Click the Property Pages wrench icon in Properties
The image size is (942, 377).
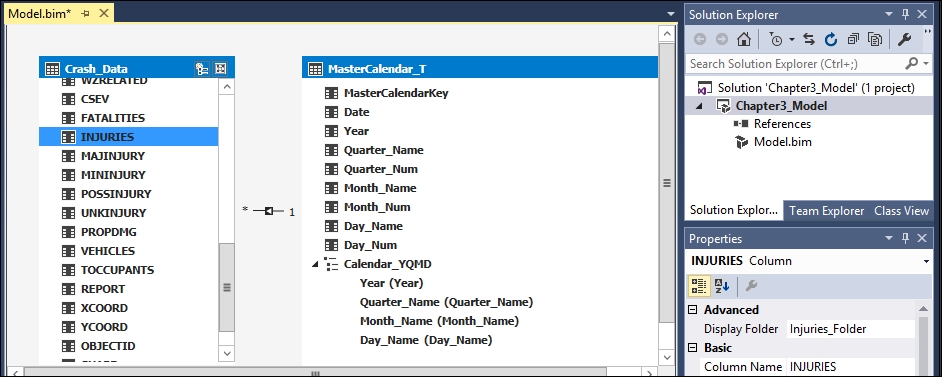click(x=751, y=286)
